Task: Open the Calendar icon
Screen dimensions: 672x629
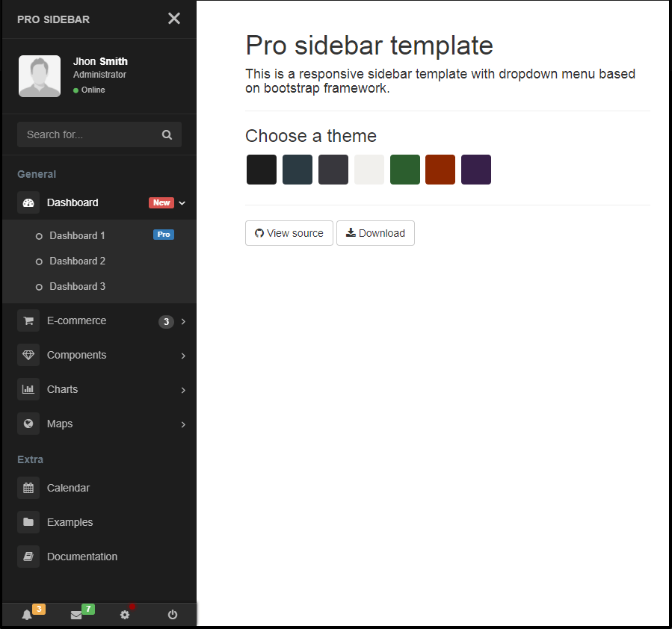Action: tap(28, 488)
